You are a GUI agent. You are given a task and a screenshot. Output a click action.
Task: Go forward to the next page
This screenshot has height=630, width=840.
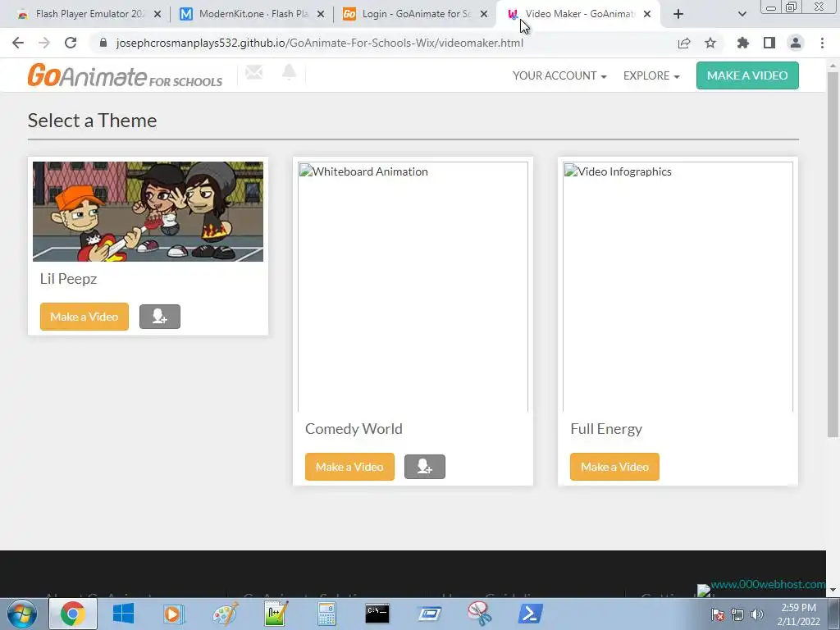[x=44, y=43]
